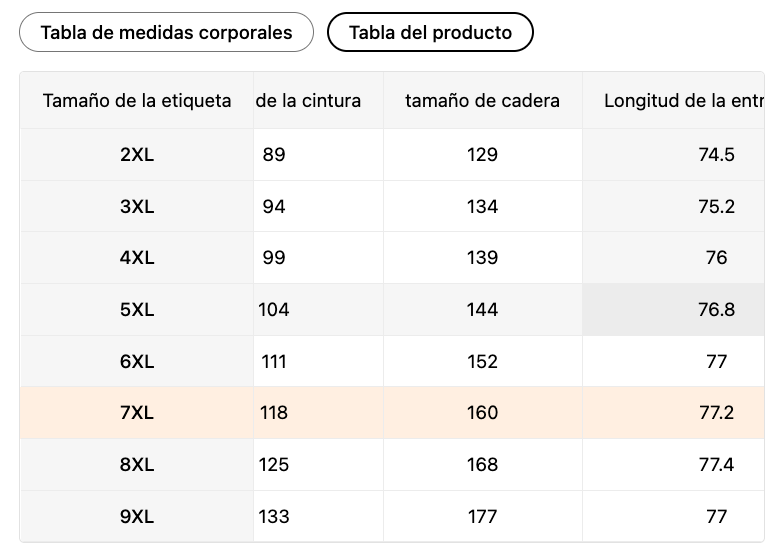Click the tamaño de cadera column header
The width and height of the screenshot is (776, 550).
click(482, 100)
